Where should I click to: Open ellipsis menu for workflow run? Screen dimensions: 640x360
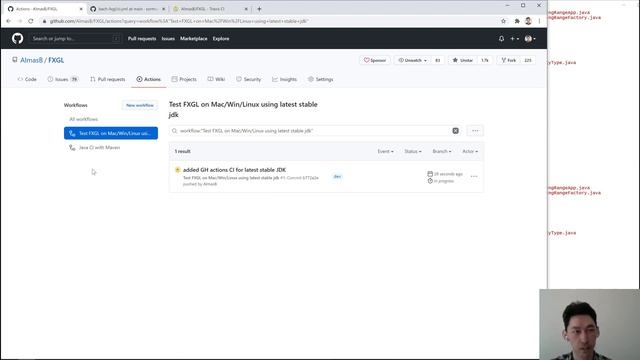474,176
